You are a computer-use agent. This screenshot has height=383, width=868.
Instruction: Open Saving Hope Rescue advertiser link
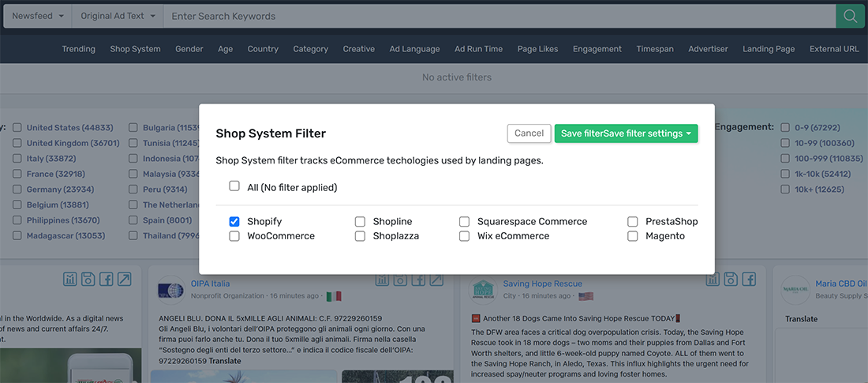[x=543, y=283]
